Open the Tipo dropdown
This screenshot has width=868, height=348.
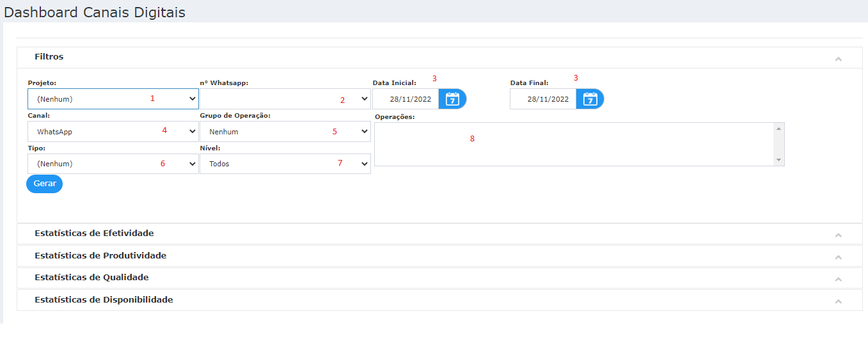pos(113,164)
